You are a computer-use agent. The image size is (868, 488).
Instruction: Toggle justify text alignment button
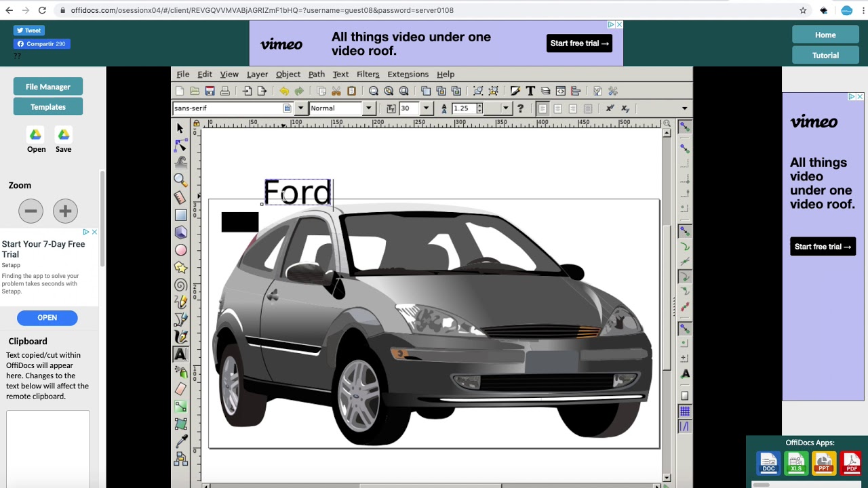[588, 108]
